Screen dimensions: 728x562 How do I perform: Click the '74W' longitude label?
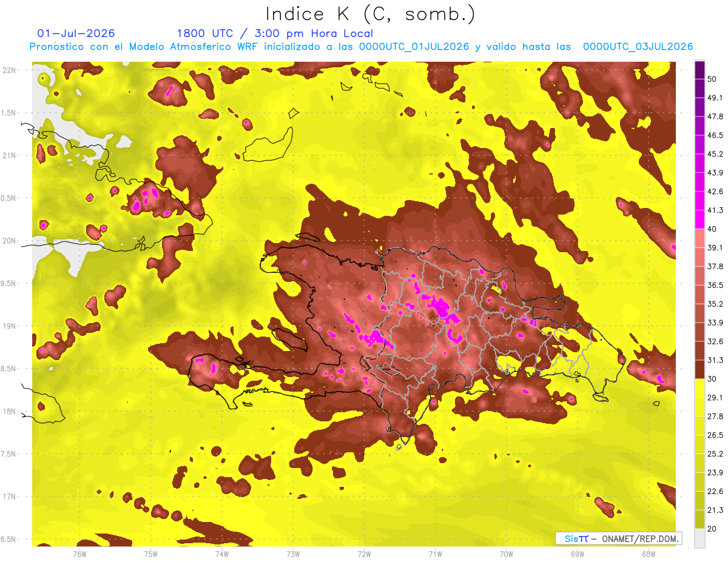pyautogui.click(x=222, y=554)
